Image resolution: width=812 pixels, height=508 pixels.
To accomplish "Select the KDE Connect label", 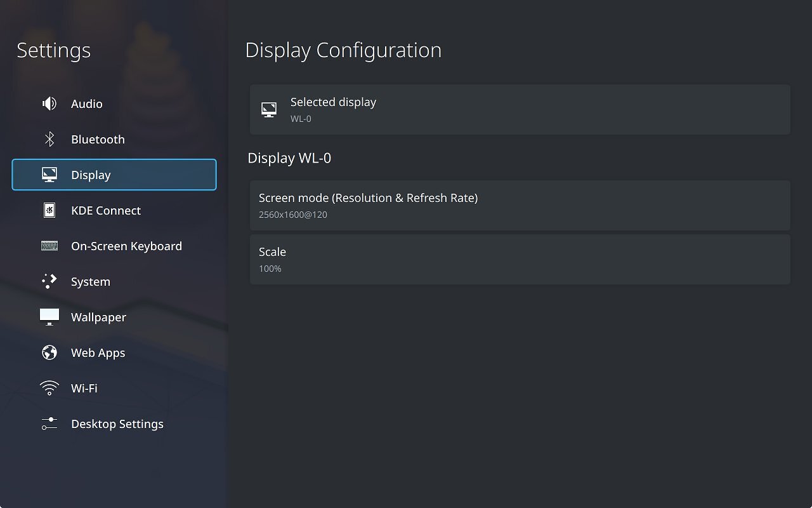I will click(106, 210).
